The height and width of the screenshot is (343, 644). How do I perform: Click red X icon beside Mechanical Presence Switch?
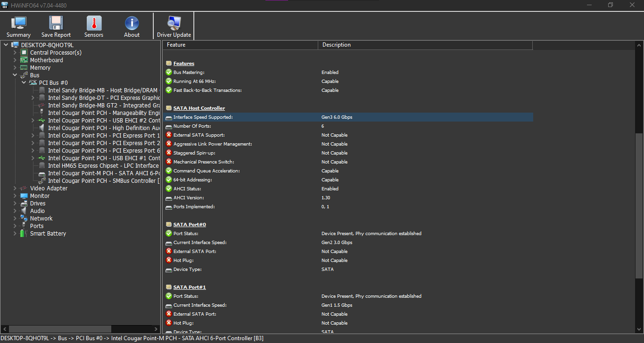coord(169,162)
